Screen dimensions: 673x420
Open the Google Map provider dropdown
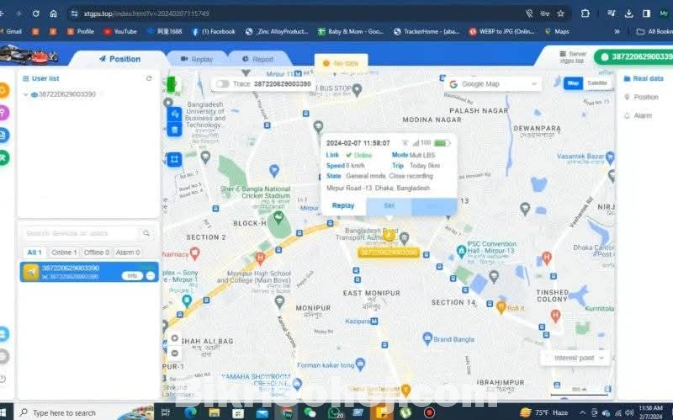pyautogui.click(x=493, y=84)
